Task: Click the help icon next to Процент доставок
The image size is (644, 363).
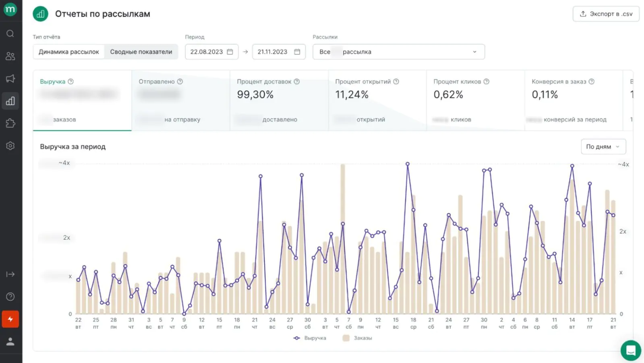Action: pos(297,81)
